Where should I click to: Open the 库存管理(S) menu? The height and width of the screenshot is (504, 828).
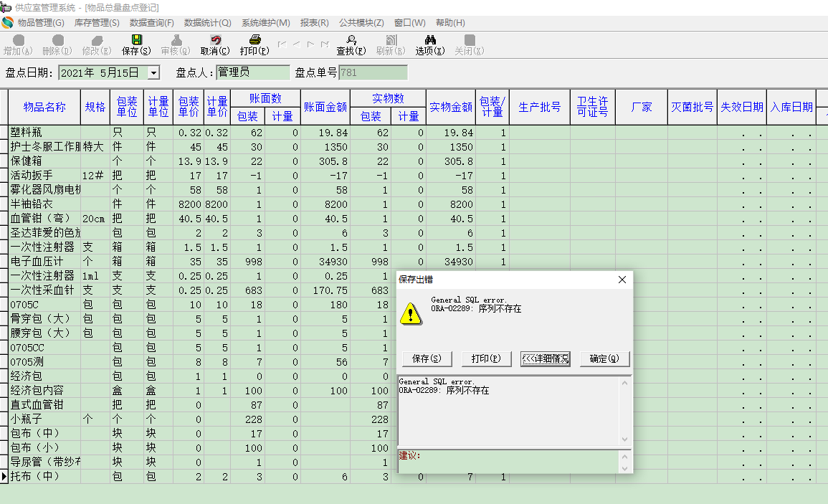(x=97, y=23)
